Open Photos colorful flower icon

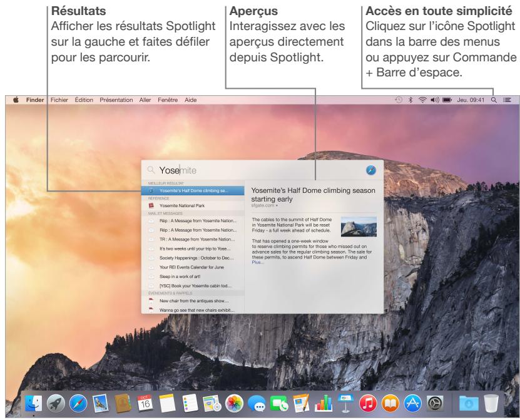234,403
